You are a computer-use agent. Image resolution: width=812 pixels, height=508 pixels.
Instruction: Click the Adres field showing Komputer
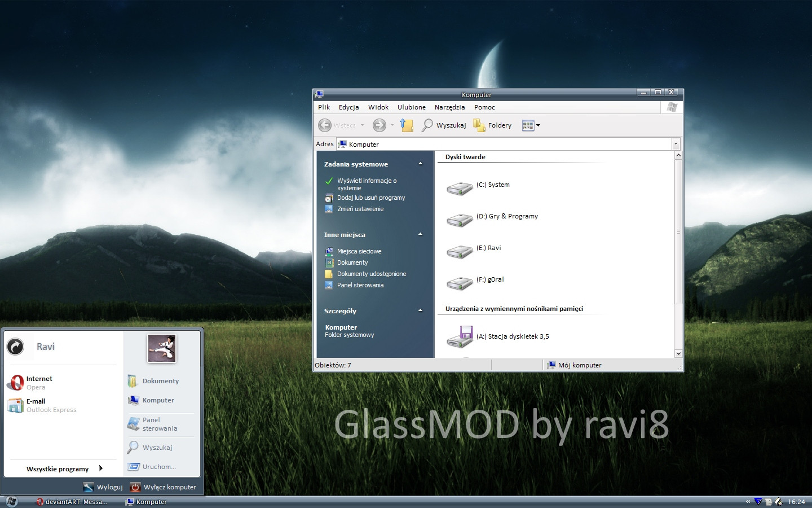504,144
